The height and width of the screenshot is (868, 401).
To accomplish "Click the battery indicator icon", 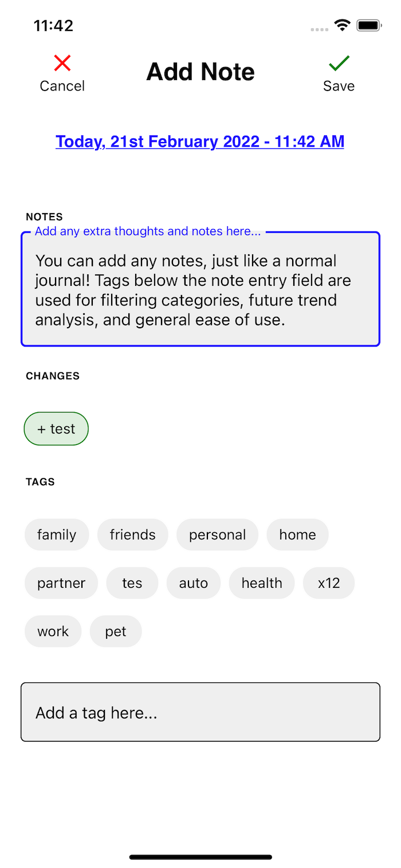I will click(369, 25).
